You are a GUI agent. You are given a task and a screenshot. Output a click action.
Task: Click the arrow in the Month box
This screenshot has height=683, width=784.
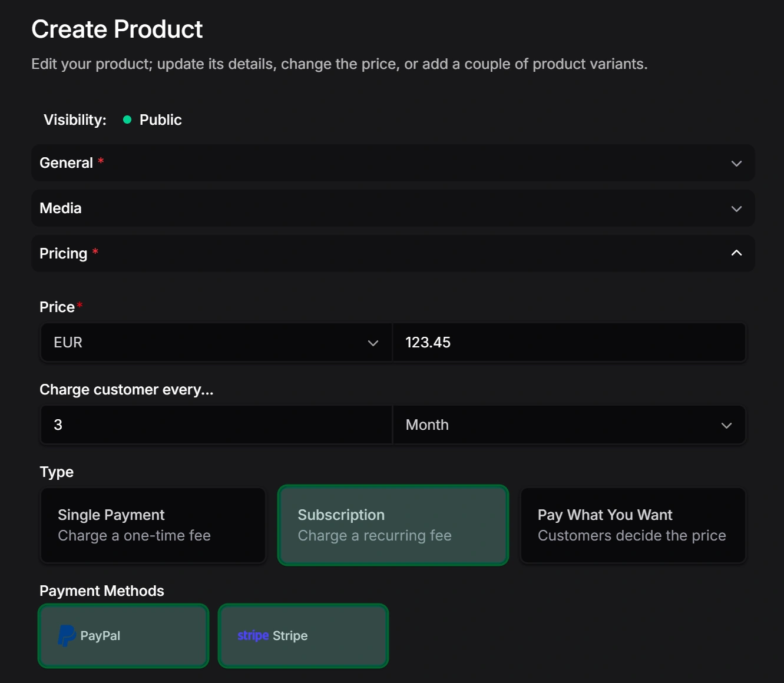coord(726,426)
